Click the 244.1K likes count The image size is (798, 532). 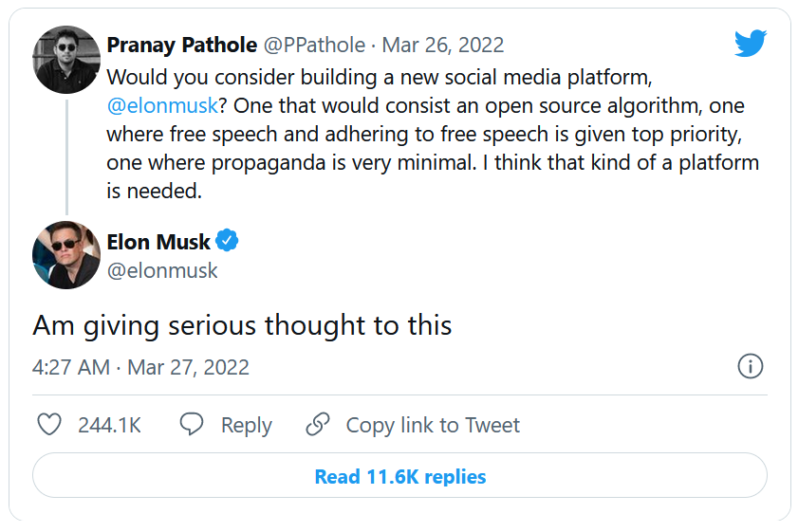pos(109,425)
